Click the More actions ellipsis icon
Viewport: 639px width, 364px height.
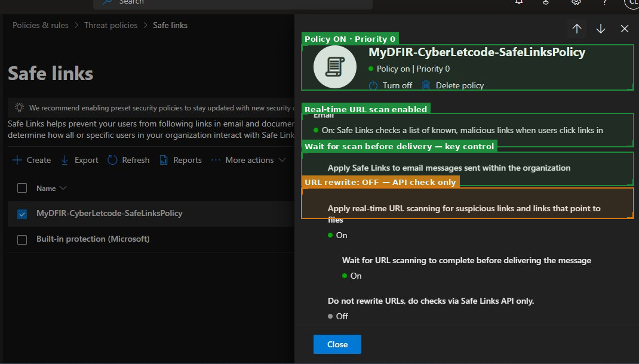pos(216,160)
